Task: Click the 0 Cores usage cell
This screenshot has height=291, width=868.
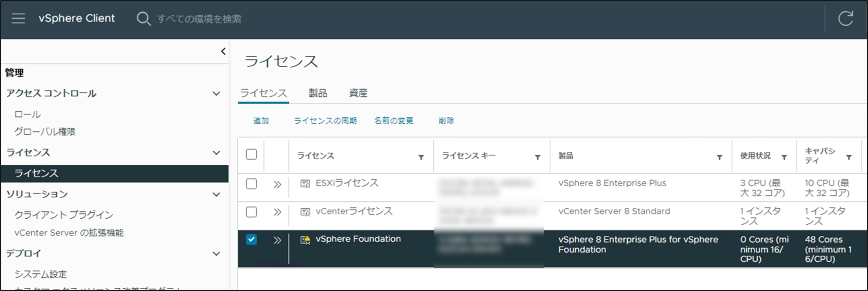Action: point(764,249)
